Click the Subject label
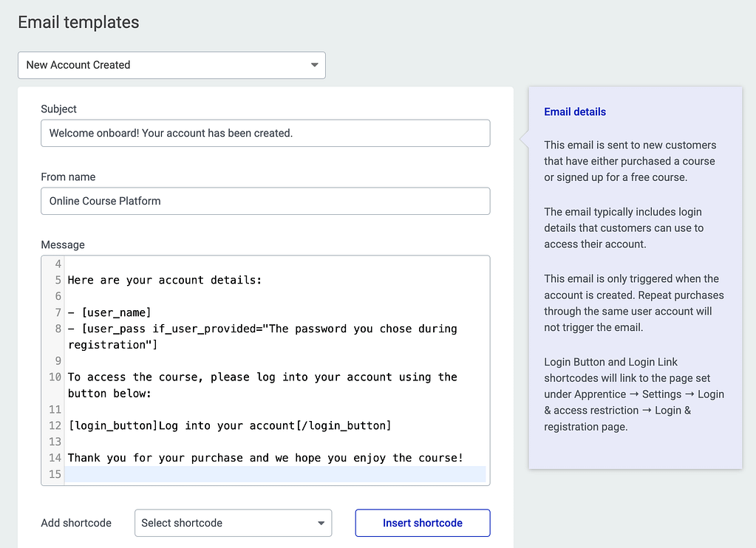 coord(59,109)
